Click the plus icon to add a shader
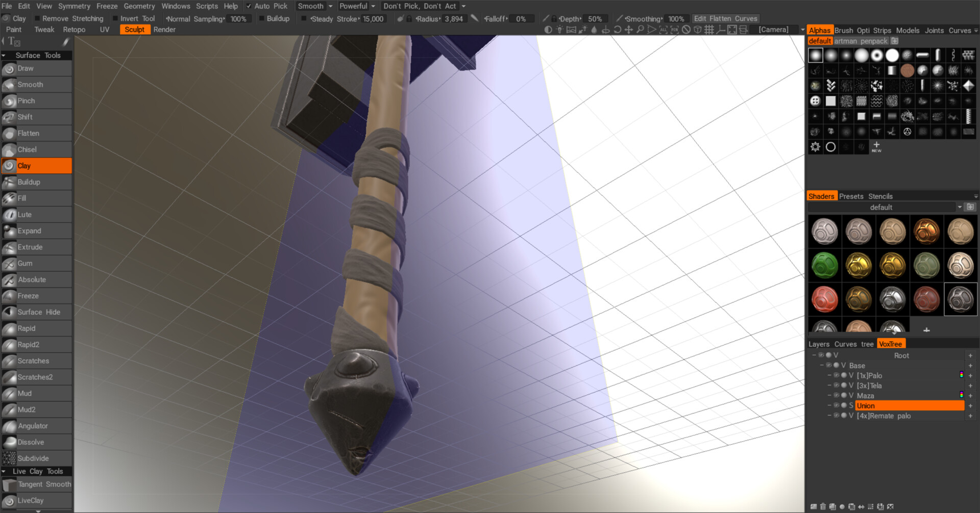 926,330
